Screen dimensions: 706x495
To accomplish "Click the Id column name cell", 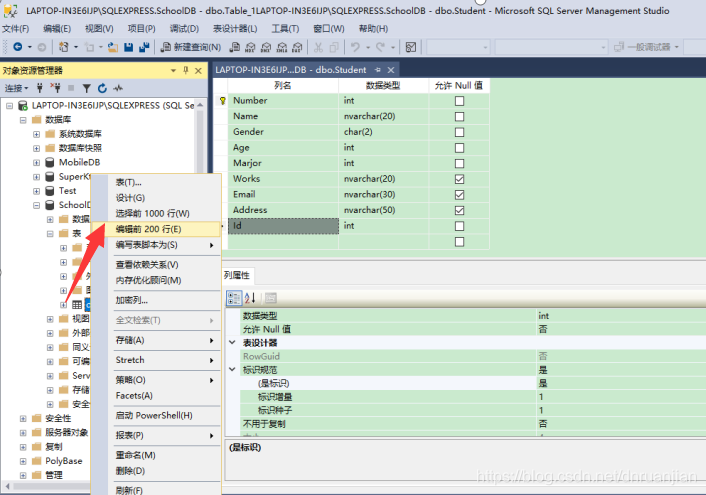I will click(283, 226).
